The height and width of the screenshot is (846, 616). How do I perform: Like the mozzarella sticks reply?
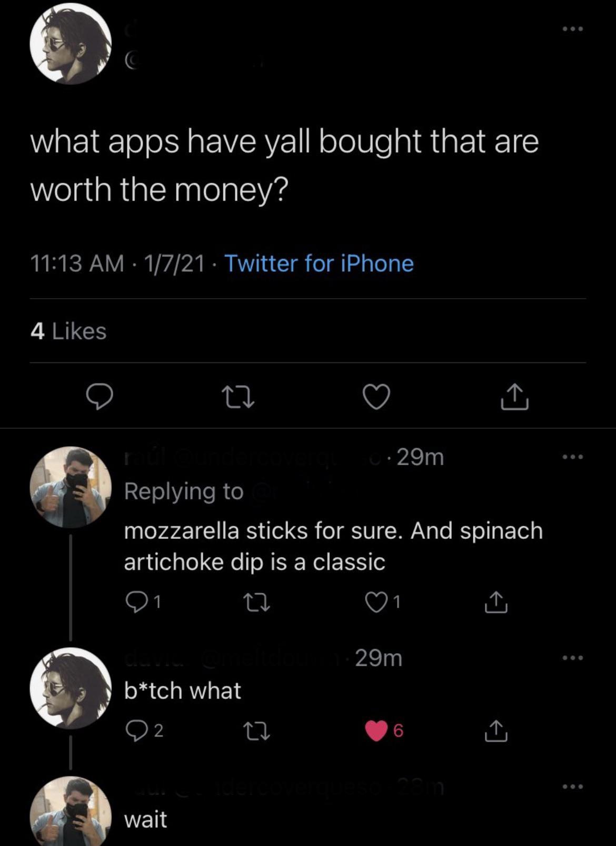tap(376, 602)
